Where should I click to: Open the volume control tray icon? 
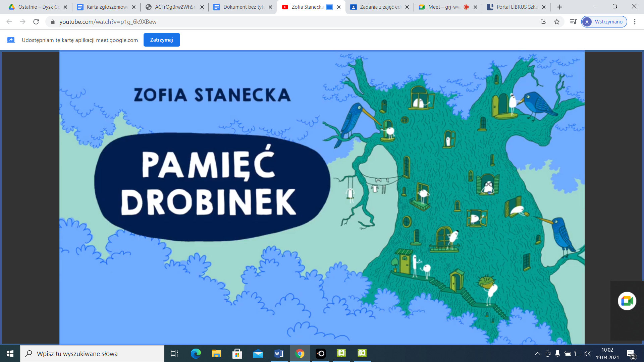[x=587, y=354]
